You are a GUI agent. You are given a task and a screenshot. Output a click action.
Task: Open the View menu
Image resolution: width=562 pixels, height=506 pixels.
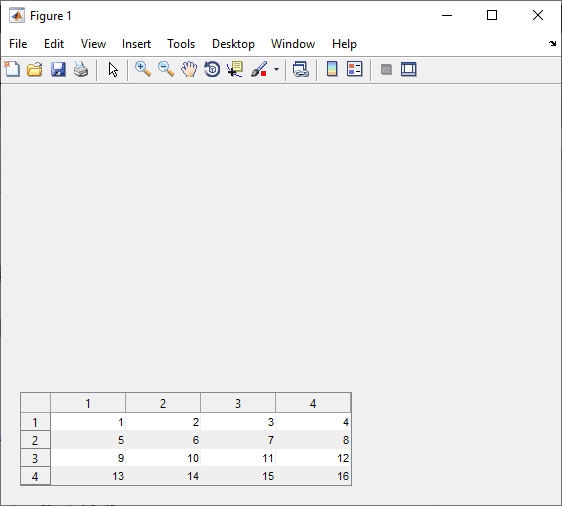(x=93, y=44)
